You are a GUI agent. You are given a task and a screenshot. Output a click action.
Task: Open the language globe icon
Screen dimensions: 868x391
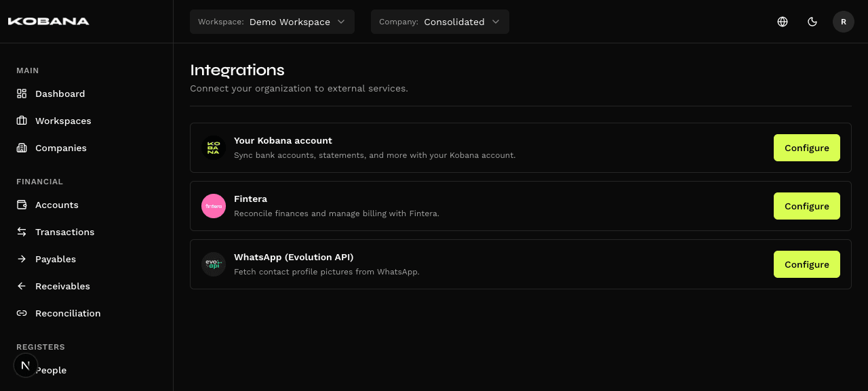pos(783,22)
